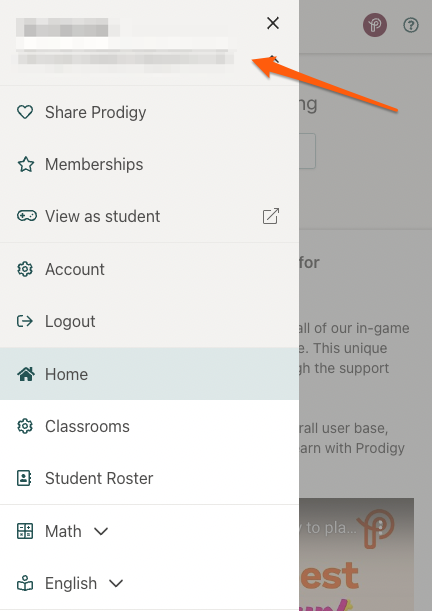432x611 pixels.
Task: Click the gear icon next to Account
Action: (x=25, y=269)
